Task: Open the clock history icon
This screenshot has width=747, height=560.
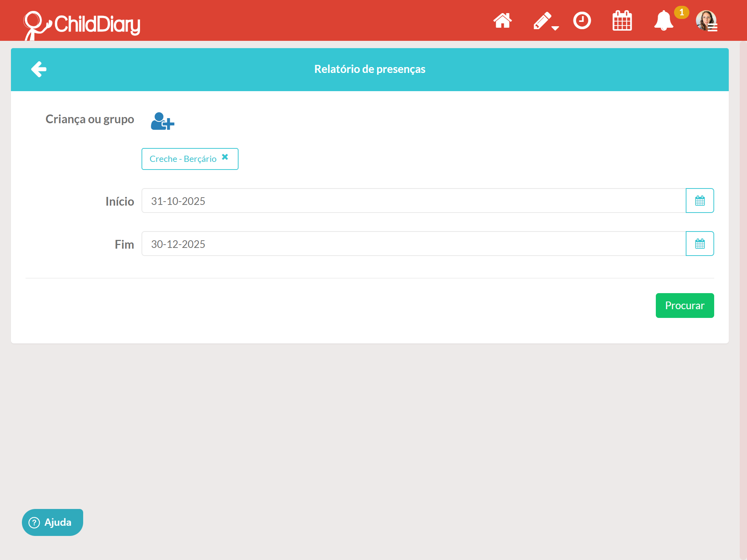Action: [582, 21]
